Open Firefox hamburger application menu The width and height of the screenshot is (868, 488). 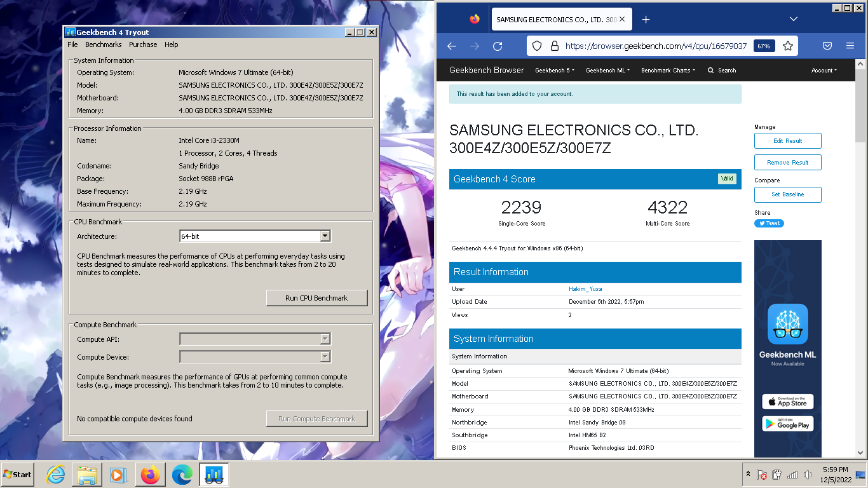point(850,46)
